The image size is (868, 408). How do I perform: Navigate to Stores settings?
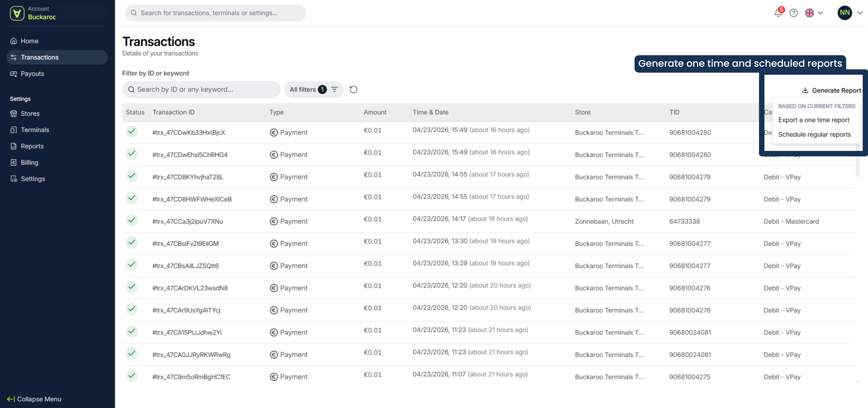click(x=57, y=114)
